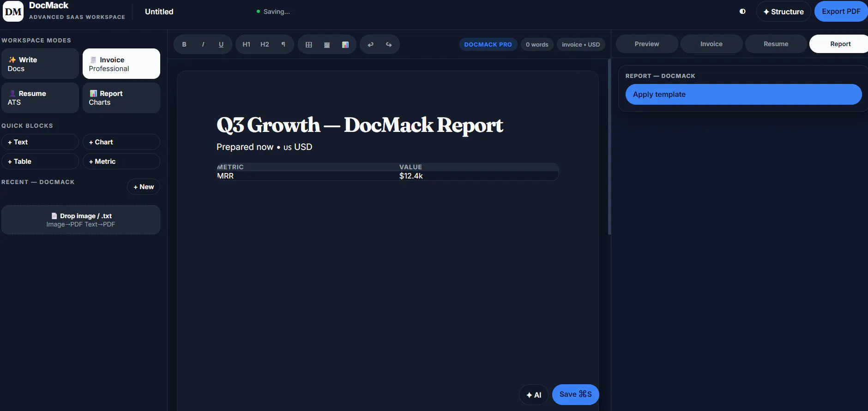Toggle dark/light theme contrast icon
Image resolution: width=868 pixels, height=411 pixels.
[x=742, y=12]
